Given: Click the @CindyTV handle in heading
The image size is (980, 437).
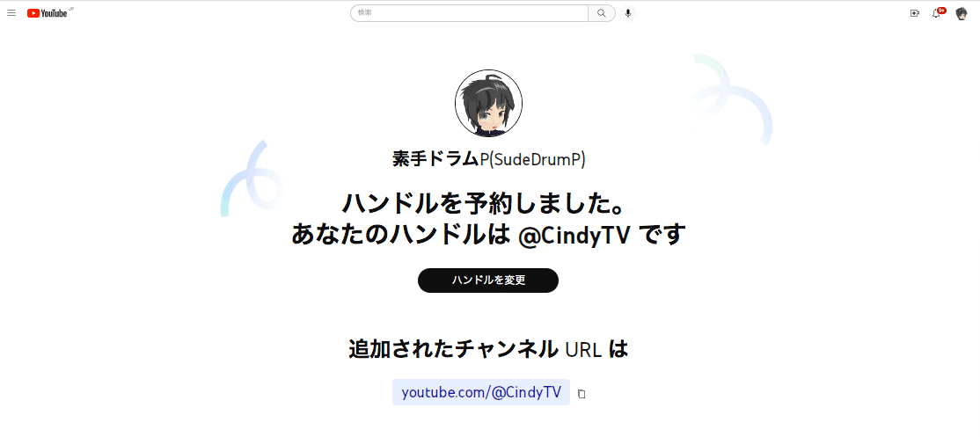Looking at the screenshot, I should pyautogui.click(x=574, y=236).
